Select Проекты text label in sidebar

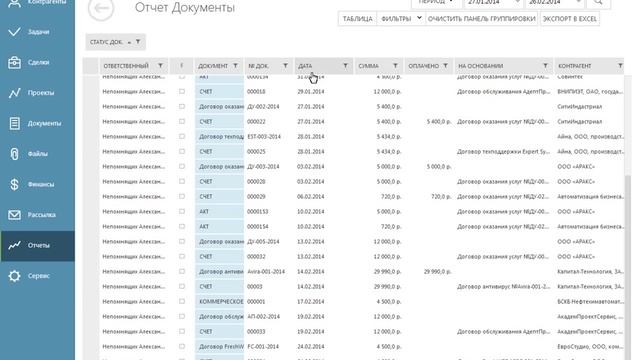[41, 93]
